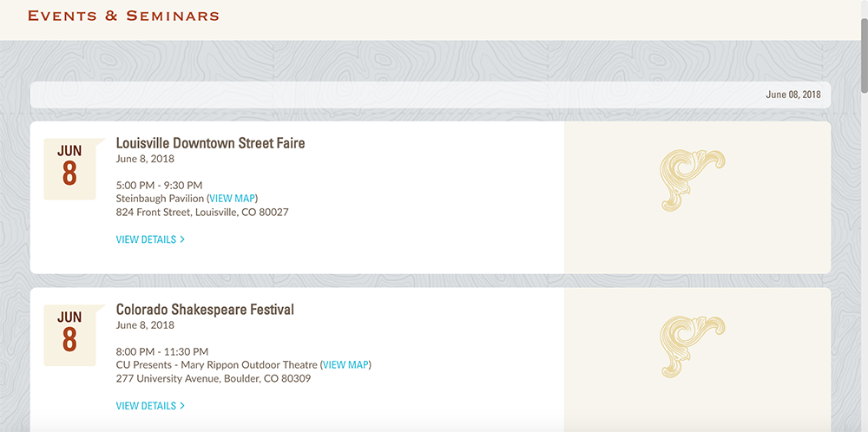Click the 824 Front Street address text
The image size is (868, 432).
tap(202, 213)
